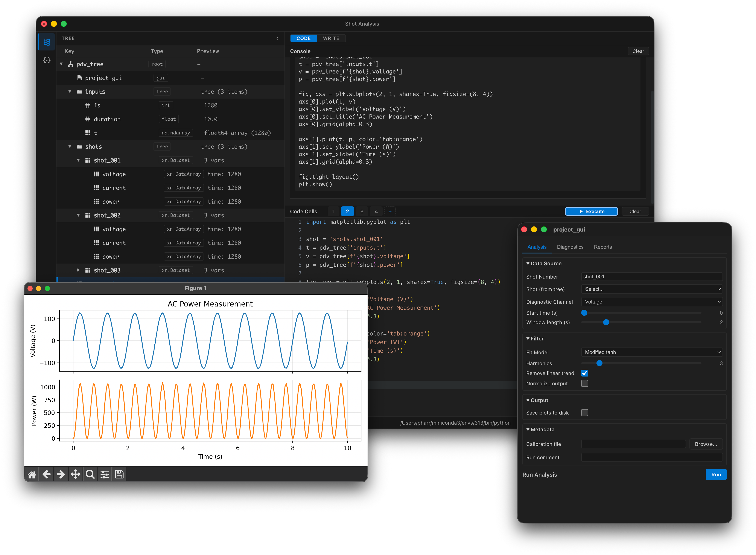Click the grid icon beside shot_001

click(88, 161)
